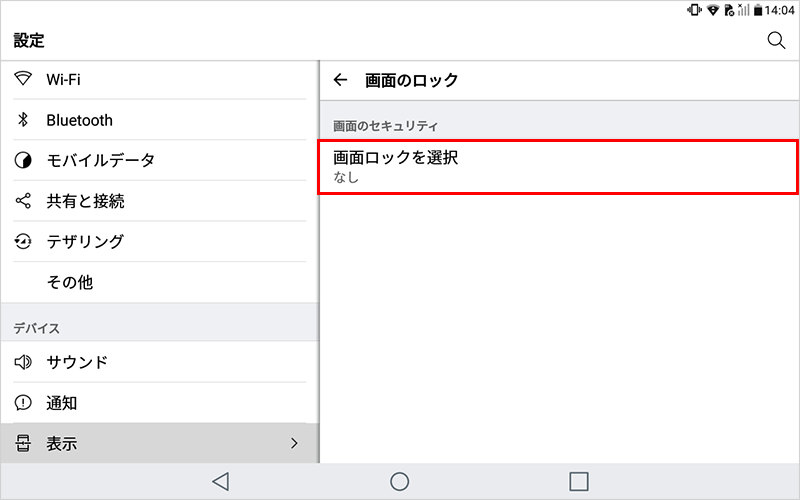
Task: Click the notification bubble icon beside 通知
Action: click(x=23, y=403)
